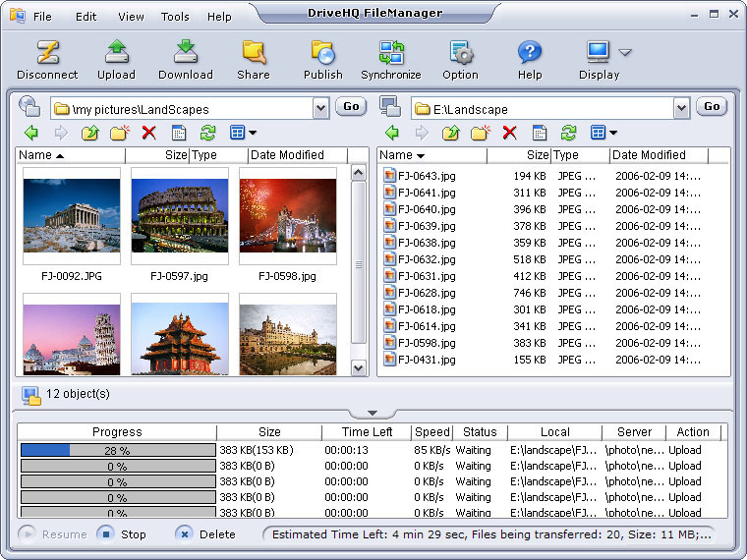The image size is (747, 560).
Task: Click the Upload icon in the toolbar
Action: point(116,59)
